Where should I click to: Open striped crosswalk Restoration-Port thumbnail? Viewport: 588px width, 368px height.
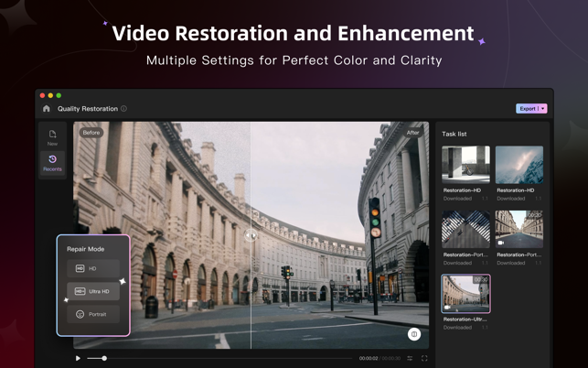coord(465,229)
